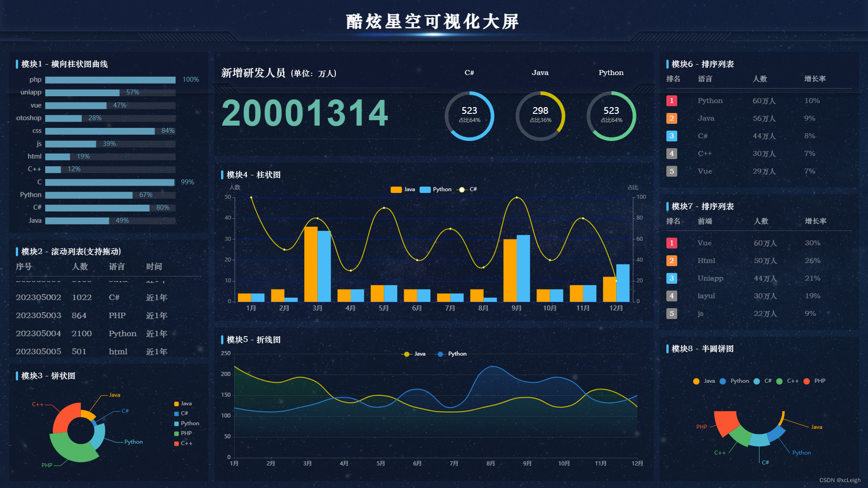Viewport: 868px width, 488px height.
Task: Click the C# ring gauge showing 523
Action: (x=469, y=116)
